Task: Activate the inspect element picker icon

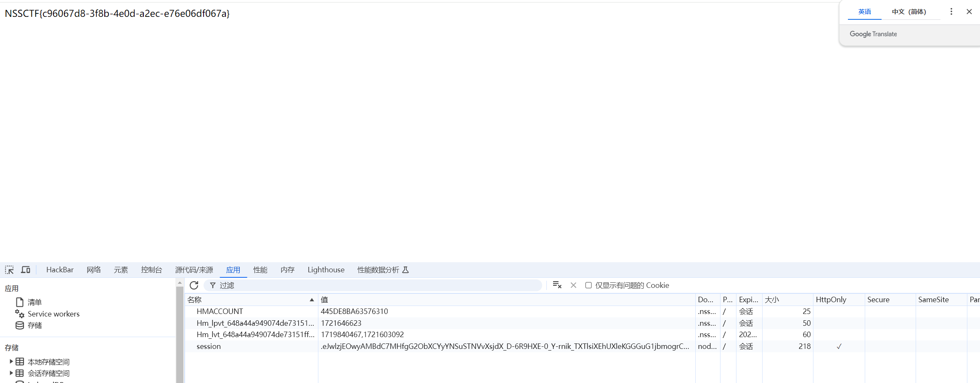Action: (9, 270)
